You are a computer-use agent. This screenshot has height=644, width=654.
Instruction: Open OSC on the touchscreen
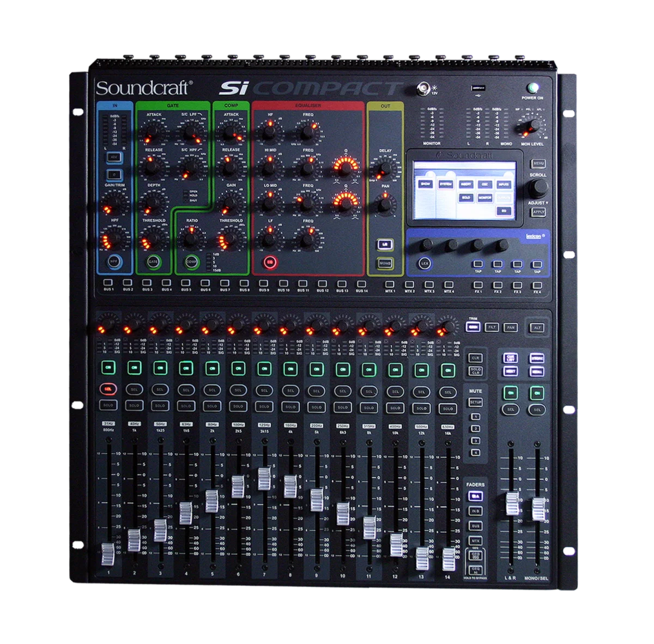(x=485, y=185)
